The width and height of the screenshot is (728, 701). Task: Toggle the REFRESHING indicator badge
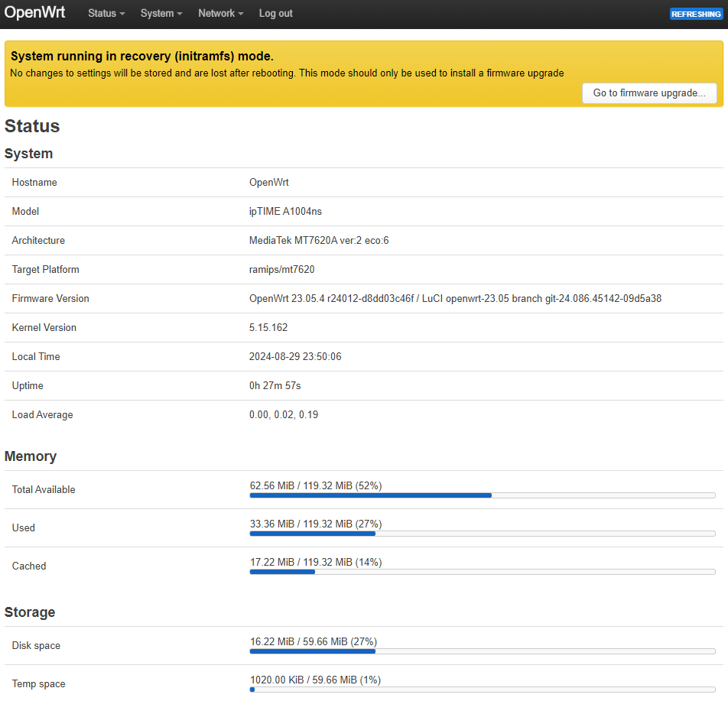(696, 14)
